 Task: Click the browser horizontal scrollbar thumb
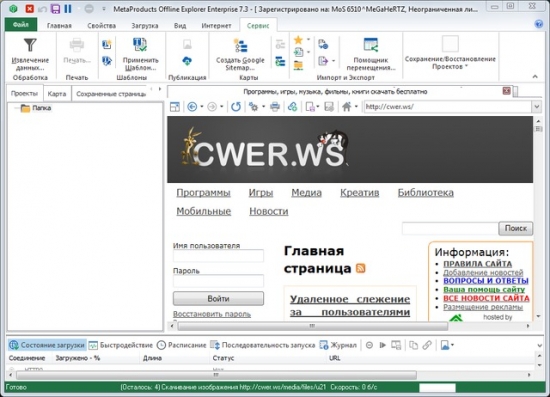click(x=312, y=326)
